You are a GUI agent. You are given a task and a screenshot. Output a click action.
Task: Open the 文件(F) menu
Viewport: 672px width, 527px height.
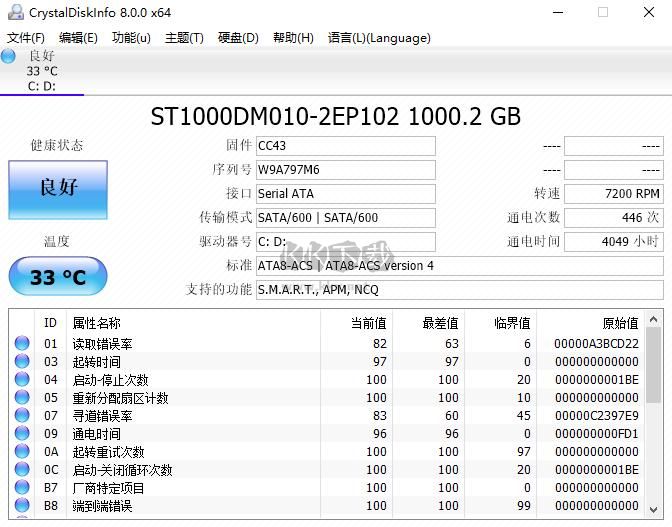point(26,38)
